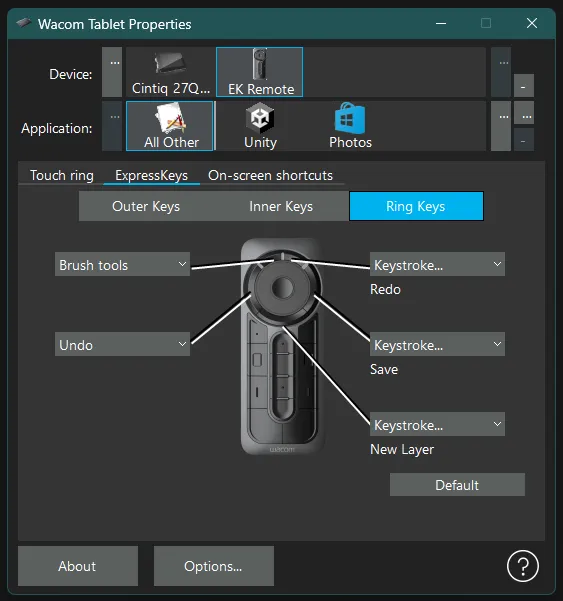Click the New Layer label text
The image size is (563, 601).
pyautogui.click(x=402, y=450)
